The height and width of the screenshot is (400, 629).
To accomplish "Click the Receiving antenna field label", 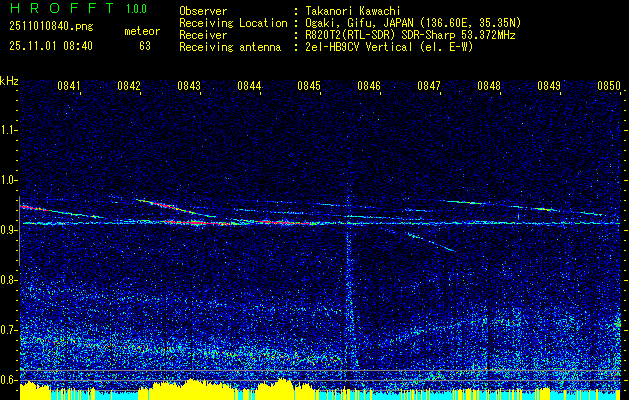I will click(x=230, y=47).
